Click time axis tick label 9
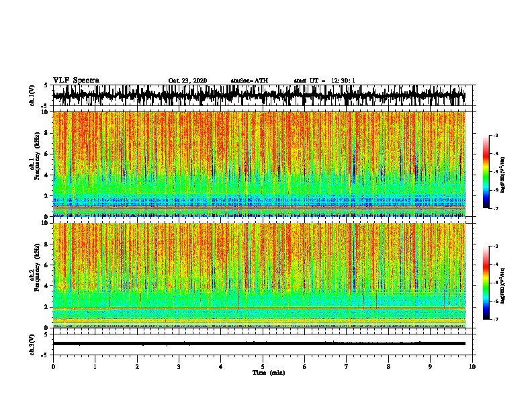Viewport: 532px width, 411px height. 430,367
